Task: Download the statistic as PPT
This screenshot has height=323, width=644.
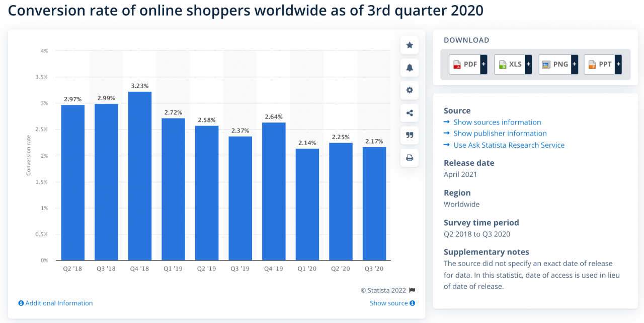Action: point(599,64)
